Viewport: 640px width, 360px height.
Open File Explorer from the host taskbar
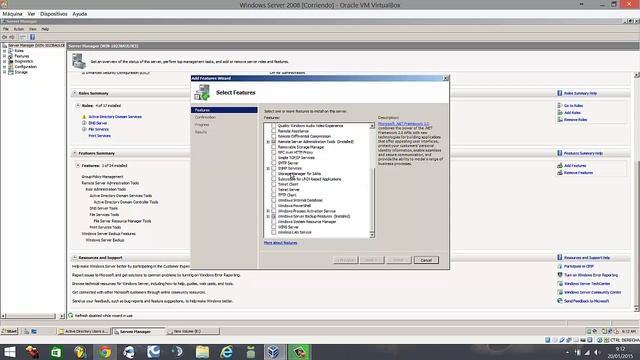coord(202,352)
